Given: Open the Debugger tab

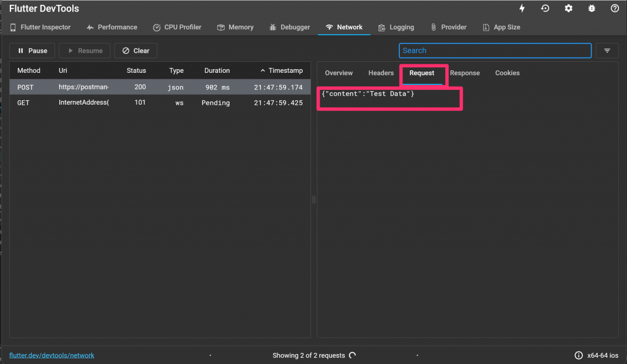Looking at the screenshot, I should (290, 27).
